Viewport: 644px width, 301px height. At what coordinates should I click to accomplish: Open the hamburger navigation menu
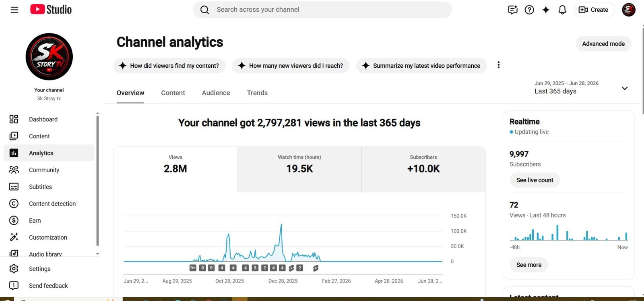coord(14,10)
